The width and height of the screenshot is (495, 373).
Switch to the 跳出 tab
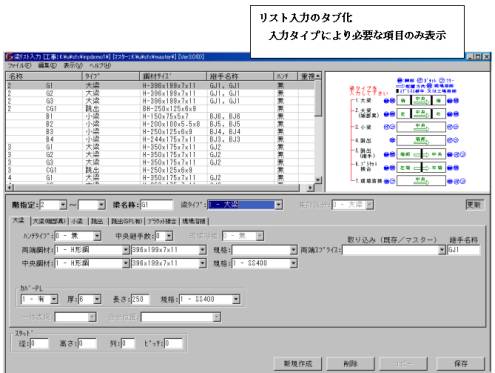[x=97, y=221]
